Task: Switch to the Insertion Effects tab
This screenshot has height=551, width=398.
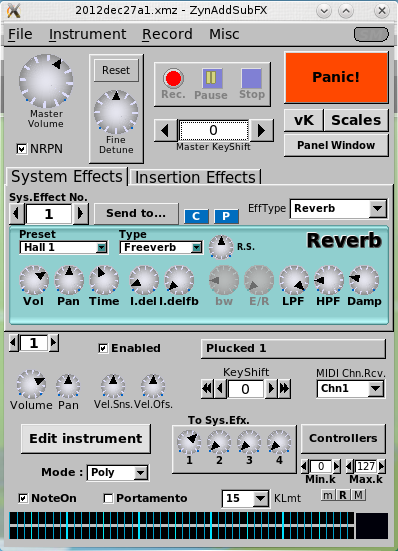Action: click(195, 177)
